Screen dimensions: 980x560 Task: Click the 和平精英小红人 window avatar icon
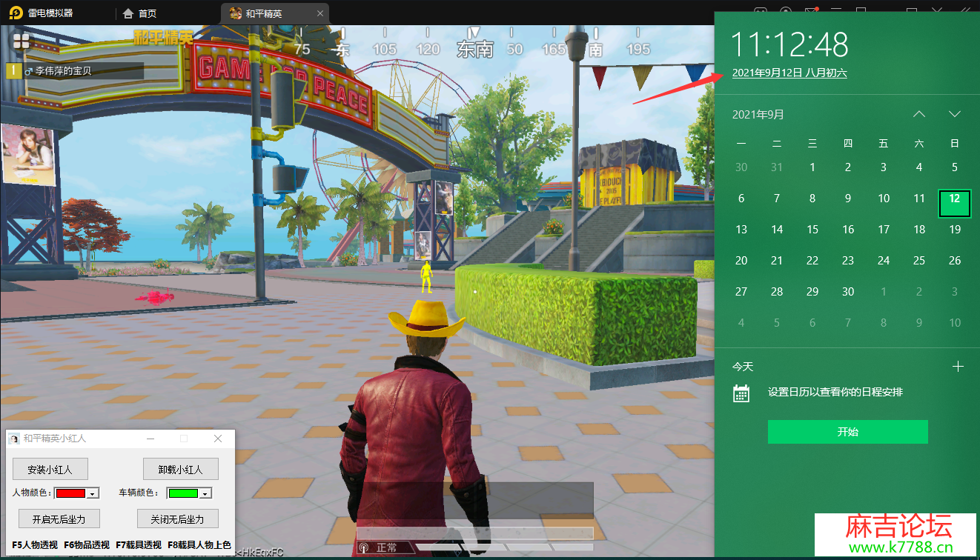tap(14, 439)
